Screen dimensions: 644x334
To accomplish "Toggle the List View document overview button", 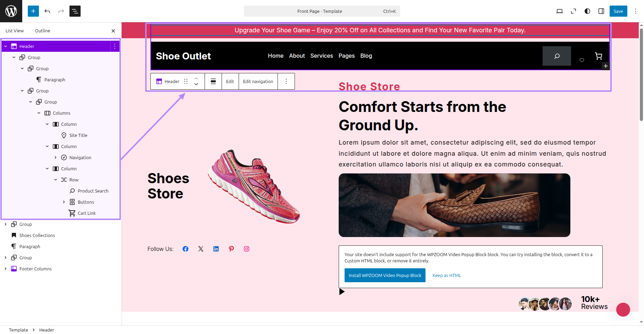I will pyautogui.click(x=75, y=11).
